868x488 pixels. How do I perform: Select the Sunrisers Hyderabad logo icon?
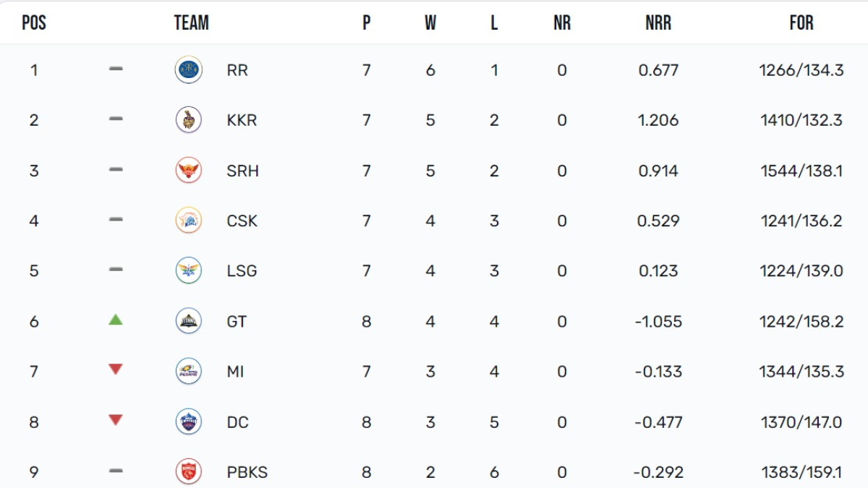click(188, 171)
